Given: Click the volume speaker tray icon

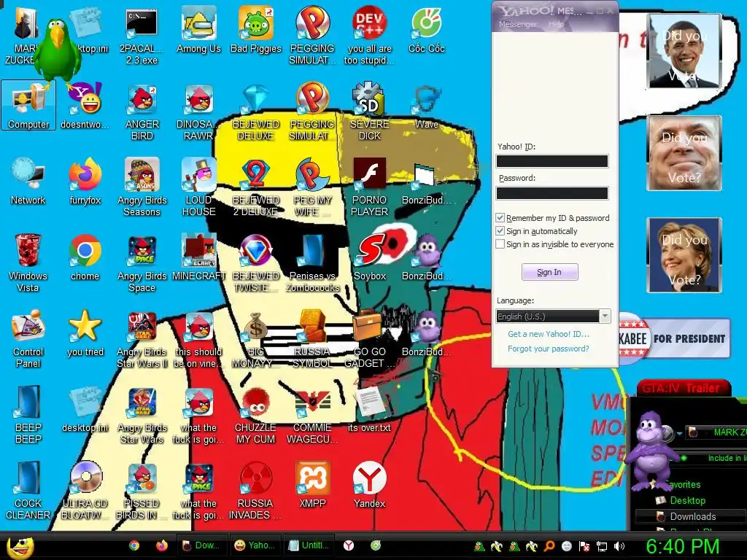Looking at the screenshot, I should 619,546.
